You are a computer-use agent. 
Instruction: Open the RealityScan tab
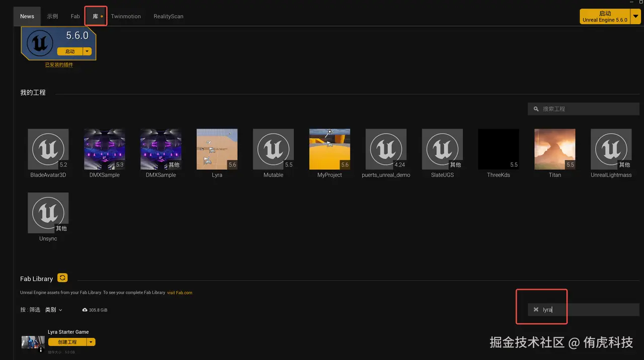(x=169, y=16)
